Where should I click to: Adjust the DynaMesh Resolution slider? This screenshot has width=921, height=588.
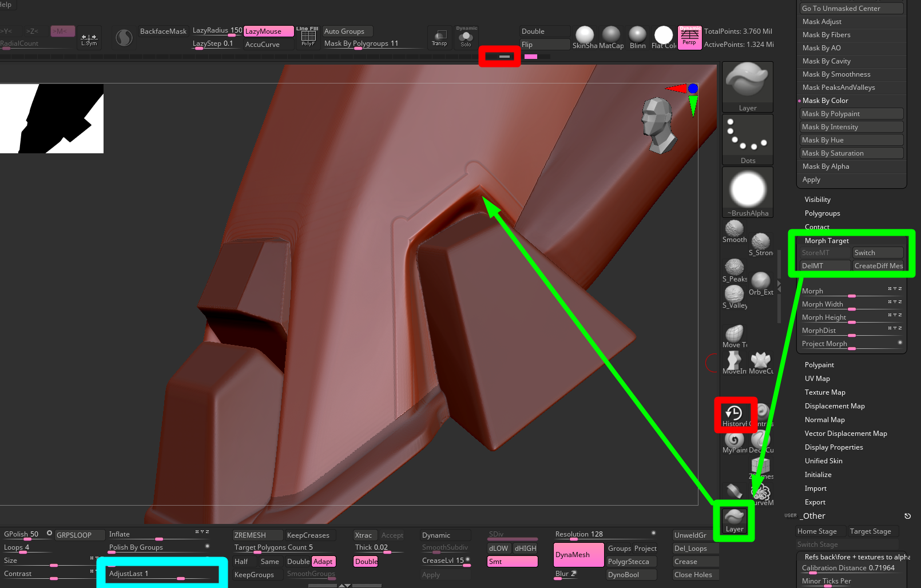tap(605, 535)
